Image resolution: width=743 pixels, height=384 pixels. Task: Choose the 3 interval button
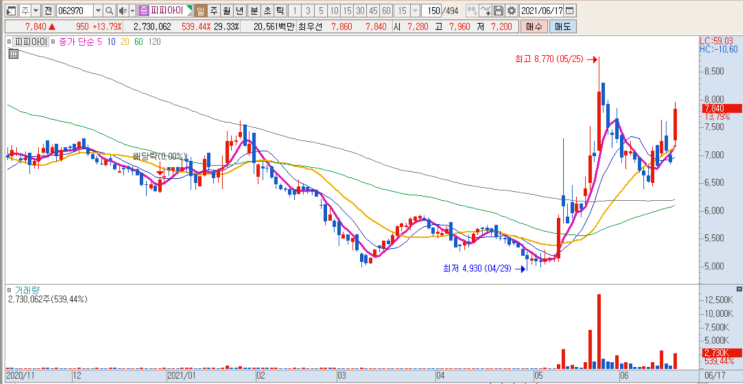point(308,10)
